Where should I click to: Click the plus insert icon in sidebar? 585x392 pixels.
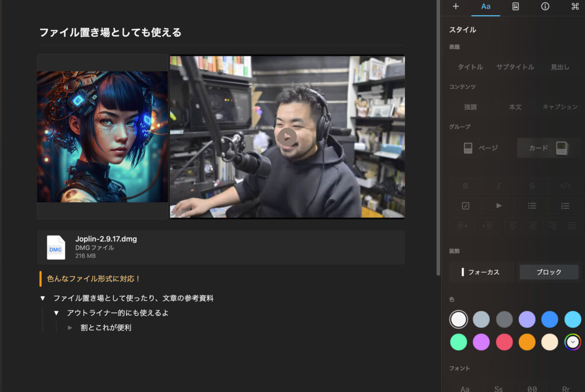[x=456, y=6]
